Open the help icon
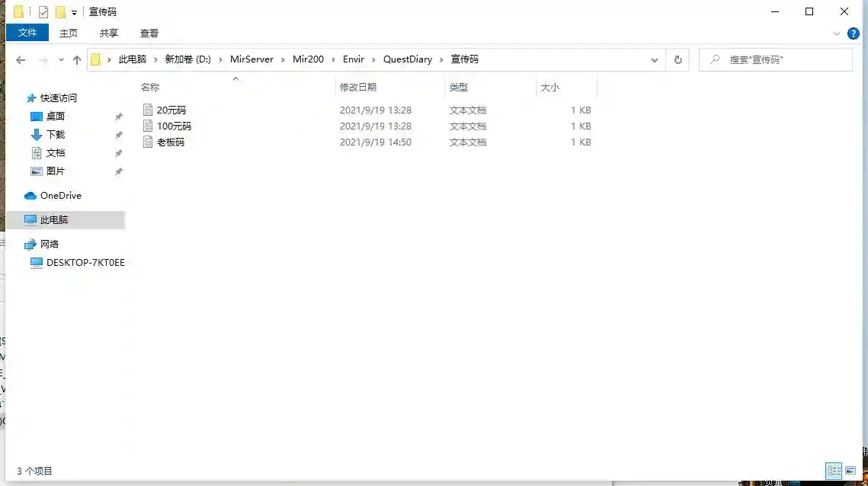Viewport: 868px width, 486px height. point(853,34)
